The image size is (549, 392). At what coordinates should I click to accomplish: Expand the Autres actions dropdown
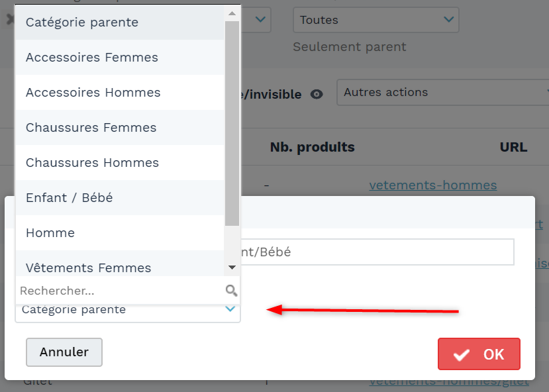click(x=442, y=93)
